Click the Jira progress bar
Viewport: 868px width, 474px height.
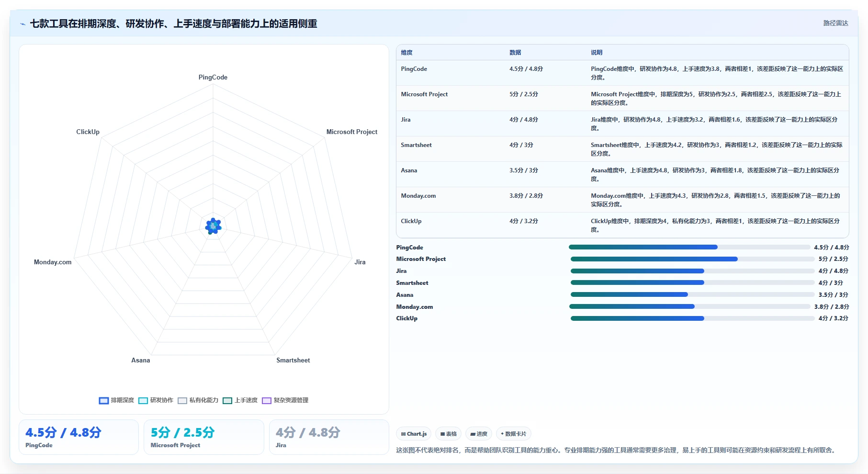[692, 271]
